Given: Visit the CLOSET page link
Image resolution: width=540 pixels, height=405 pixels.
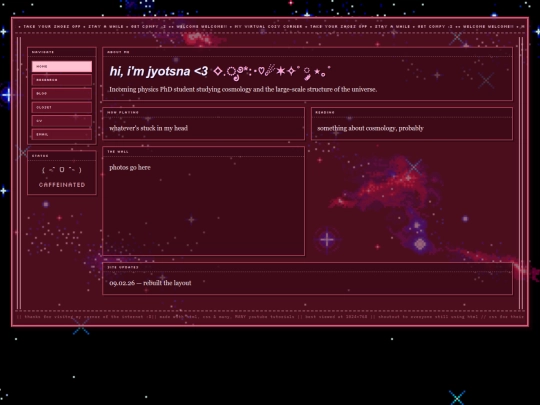Looking at the screenshot, I should 62,107.
